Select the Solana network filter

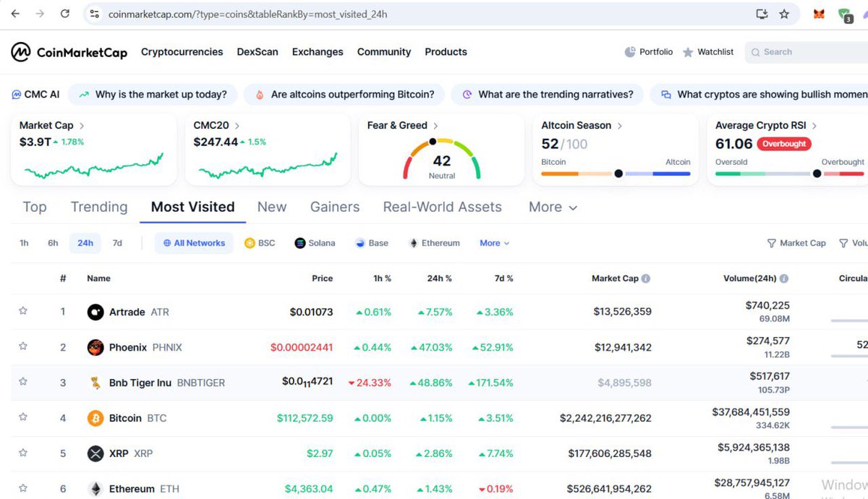click(x=315, y=243)
